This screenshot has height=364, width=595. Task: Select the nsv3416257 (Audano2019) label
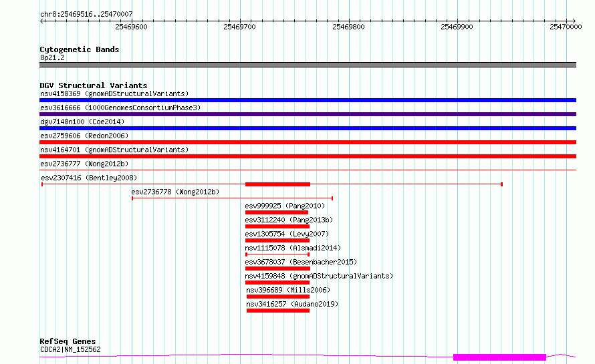(x=292, y=304)
